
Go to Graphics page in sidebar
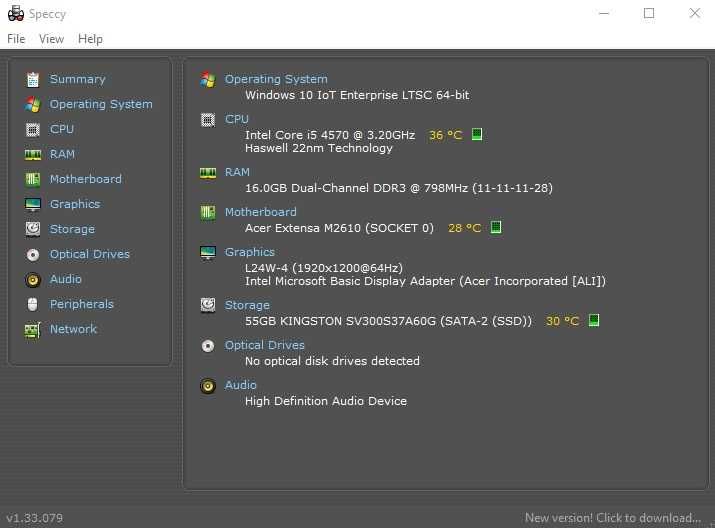75,204
